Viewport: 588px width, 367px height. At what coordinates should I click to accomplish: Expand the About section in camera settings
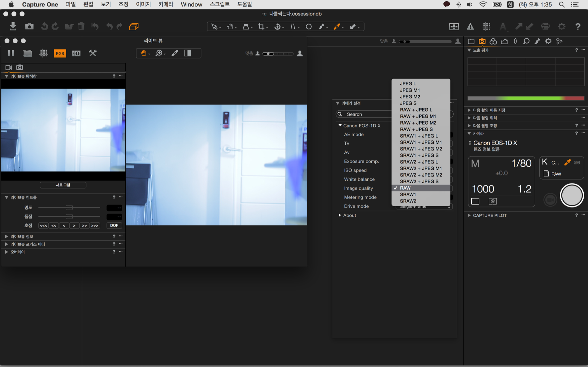pyautogui.click(x=340, y=215)
